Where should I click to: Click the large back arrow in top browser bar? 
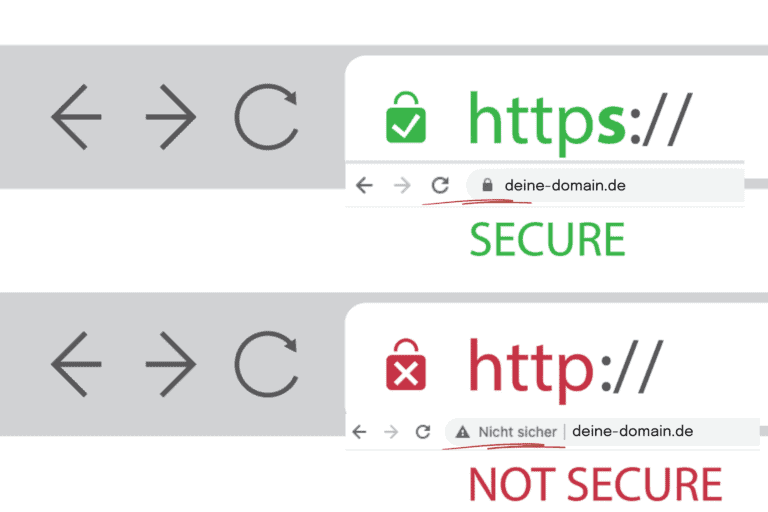76,117
